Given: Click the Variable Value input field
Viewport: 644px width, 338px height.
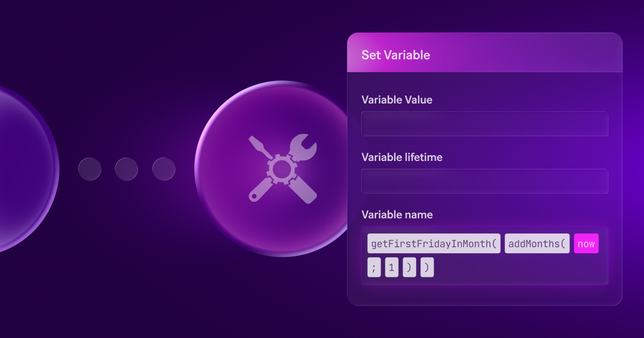Looking at the screenshot, I should pyautogui.click(x=485, y=123).
